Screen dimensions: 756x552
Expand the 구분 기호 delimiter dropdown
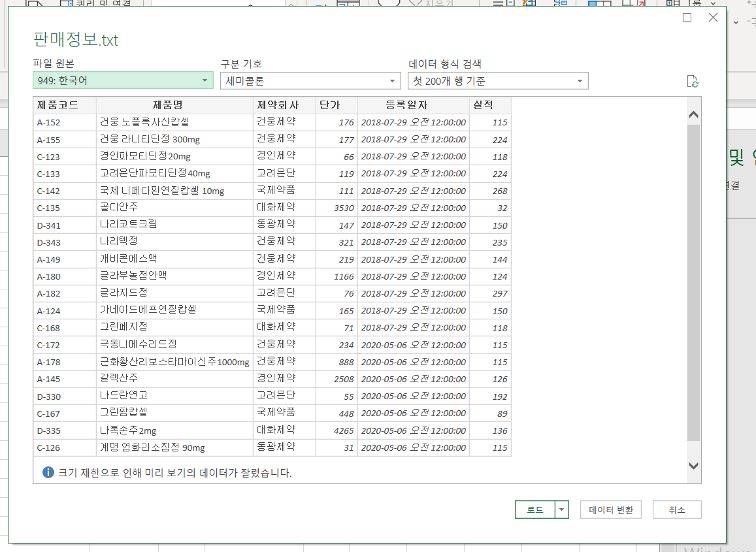coord(310,81)
